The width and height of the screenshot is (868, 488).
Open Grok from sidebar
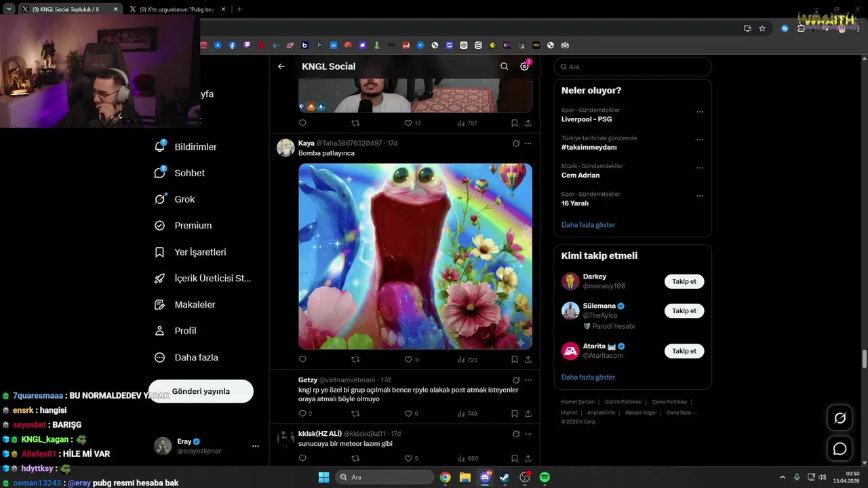[x=175, y=199]
